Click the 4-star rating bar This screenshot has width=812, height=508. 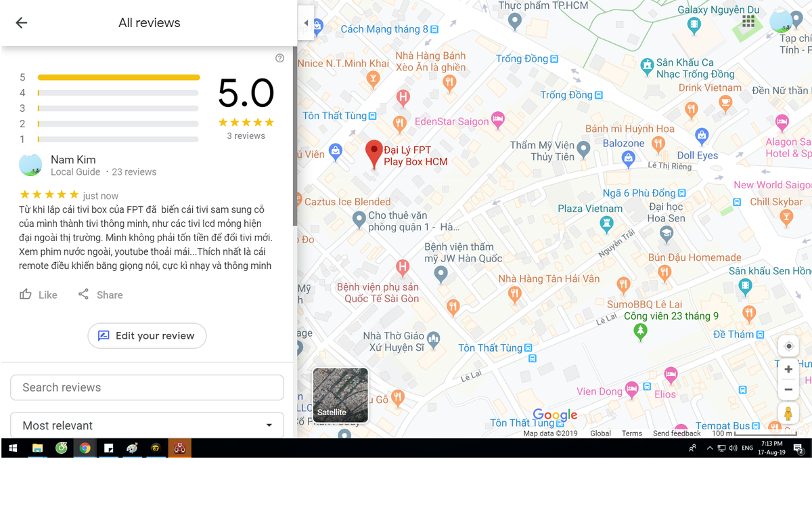pos(118,93)
